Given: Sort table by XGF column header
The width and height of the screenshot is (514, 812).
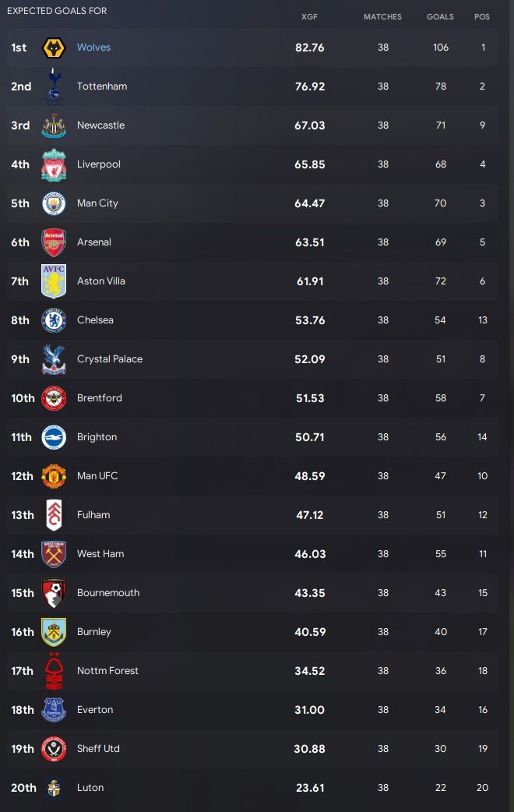Looking at the screenshot, I should (309, 16).
